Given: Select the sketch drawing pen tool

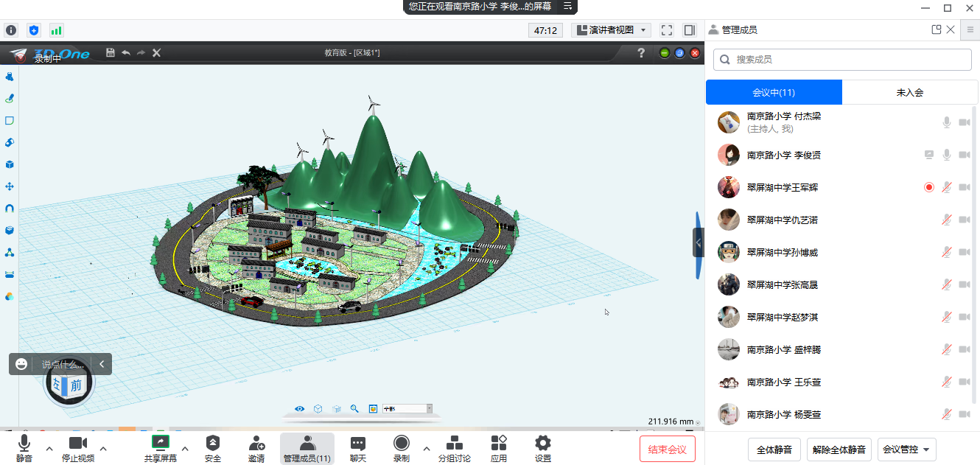Looking at the screenshot, I should [10, 99].
